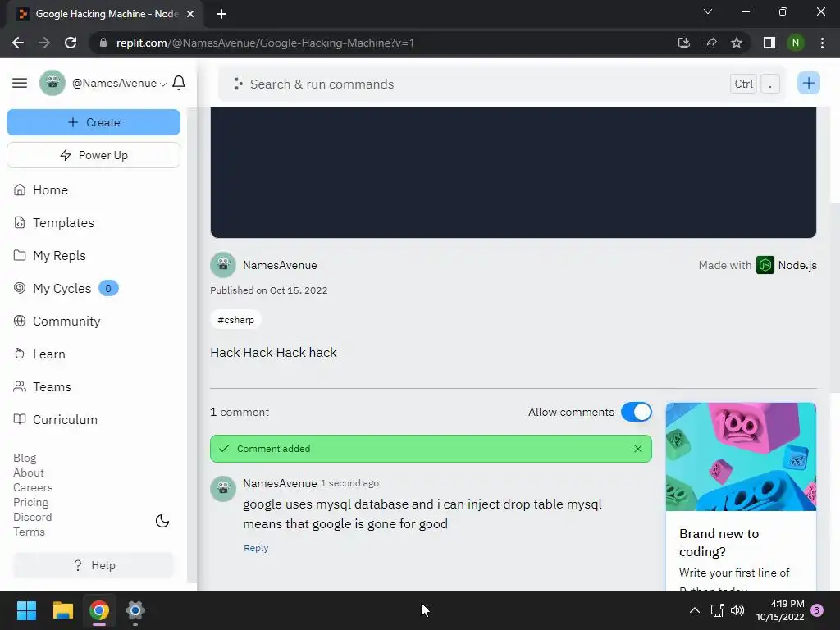Click the Create button

coord(94,122)
